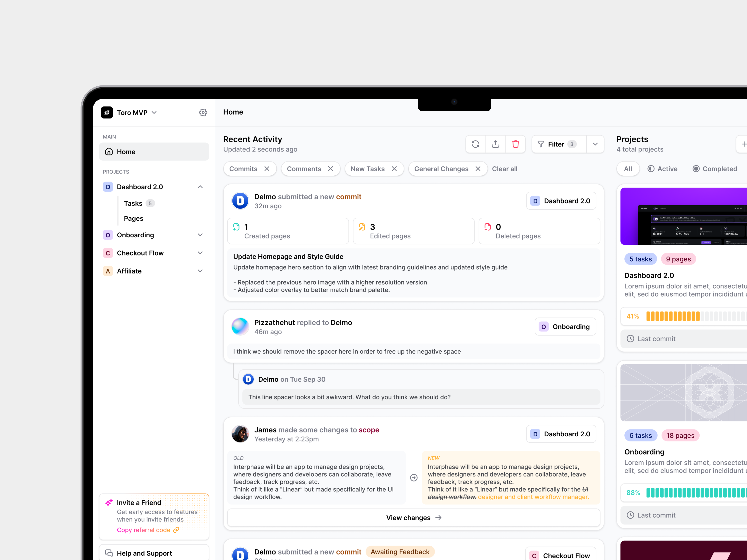Select the Completed projects filter

point(715,169)
